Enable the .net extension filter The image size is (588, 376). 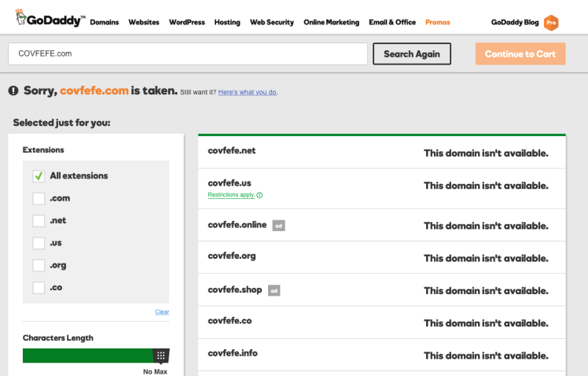[x=39, y=221]
